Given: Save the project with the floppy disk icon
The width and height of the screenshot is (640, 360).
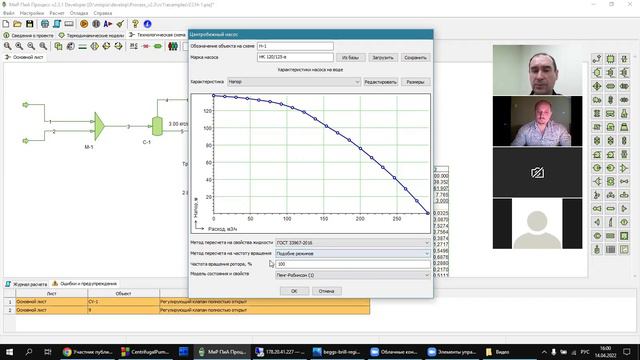Looking at the screenshot, I should [29, 24].
